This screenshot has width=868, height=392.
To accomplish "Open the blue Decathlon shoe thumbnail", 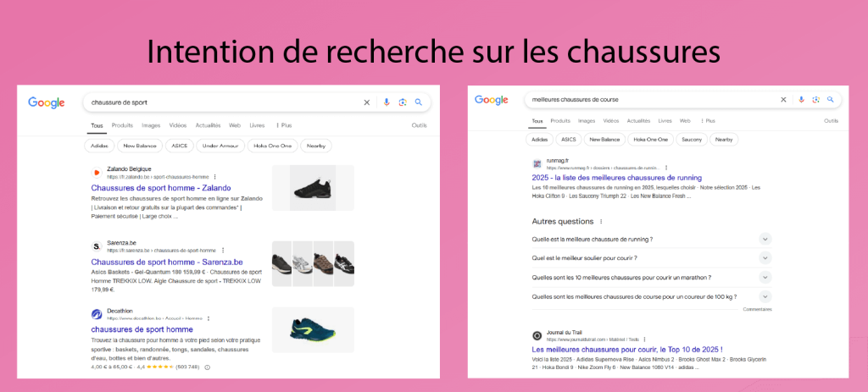I will click(x=313, y=330).
